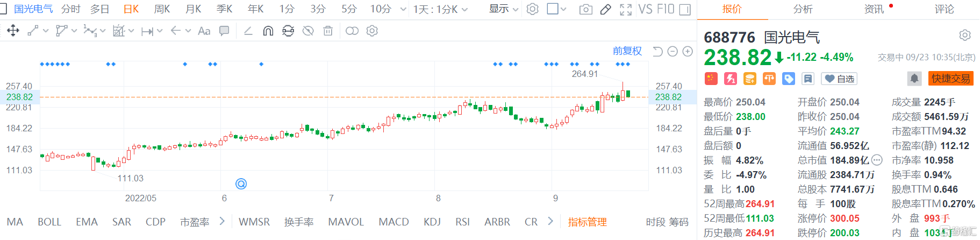The image size is (980, 240).
Task: Select the chart shape annotation tool
Action: pos(119,31)
